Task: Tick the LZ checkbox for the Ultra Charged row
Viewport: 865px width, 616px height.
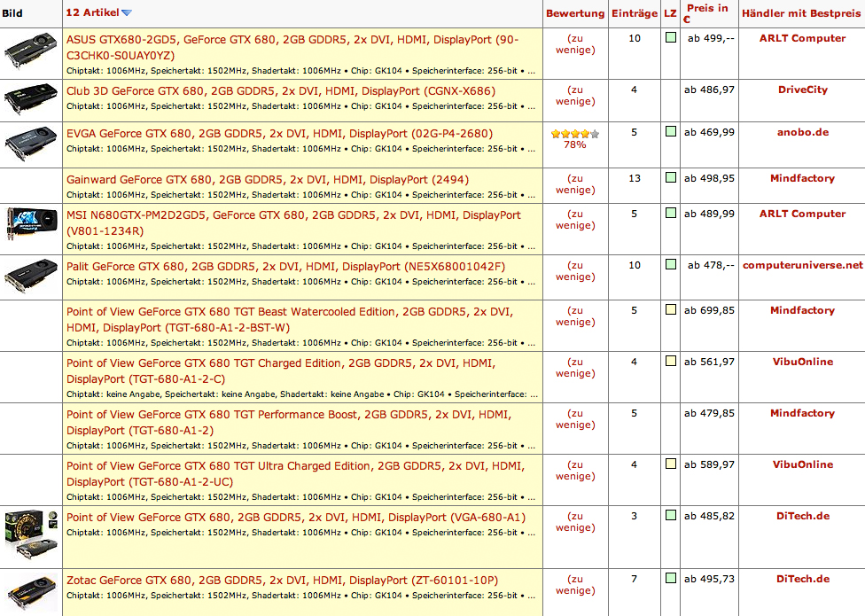Action: pyautogui.click(x=671, y=464)
